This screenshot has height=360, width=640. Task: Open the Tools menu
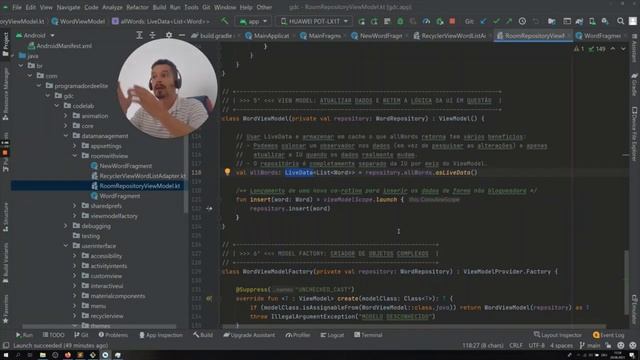(x=191, y=7)
